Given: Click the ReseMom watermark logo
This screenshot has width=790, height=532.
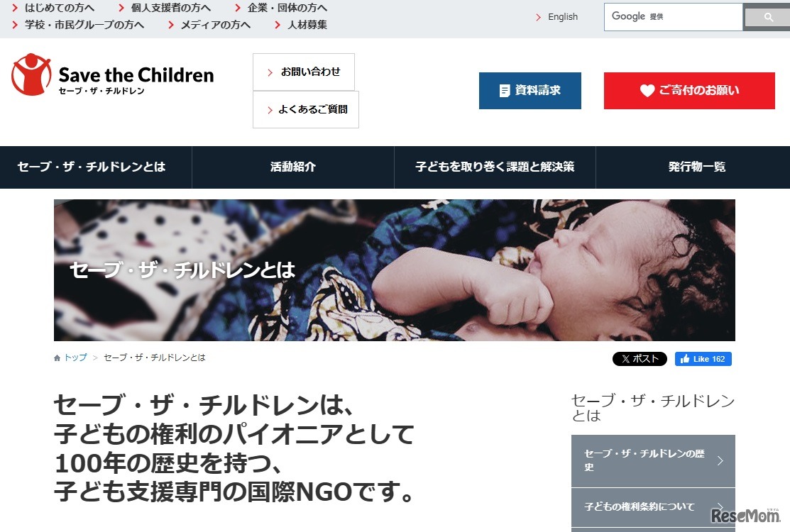Looking at the screenshot, I should [745, 516].
